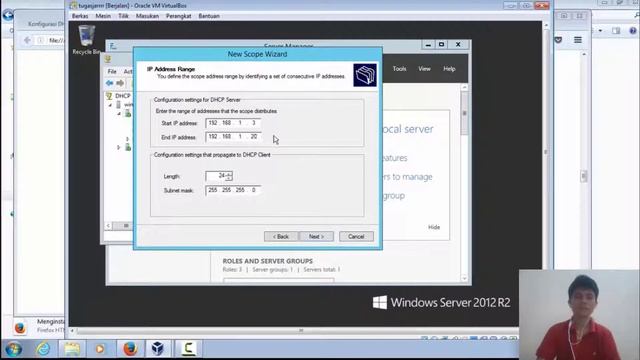
Task: Click the DHCP console title icon
Action: (x=108, y=59)
